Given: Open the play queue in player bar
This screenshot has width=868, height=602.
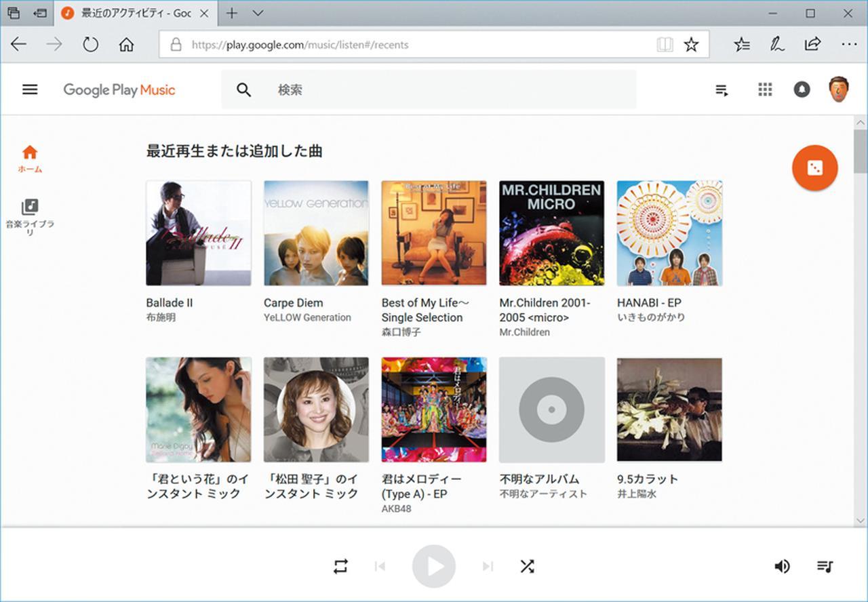Looking at the screenshot, I should pyautogui.click(x=825, y=566).
